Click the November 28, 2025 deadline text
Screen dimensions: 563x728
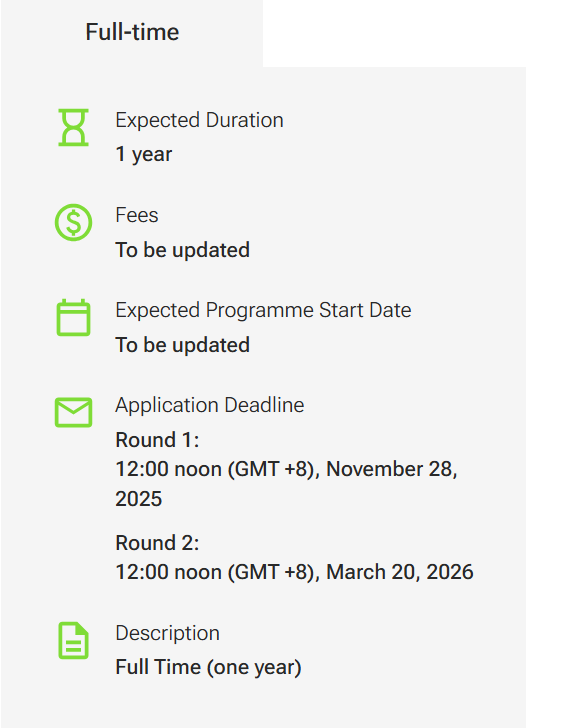pos(286,483)
